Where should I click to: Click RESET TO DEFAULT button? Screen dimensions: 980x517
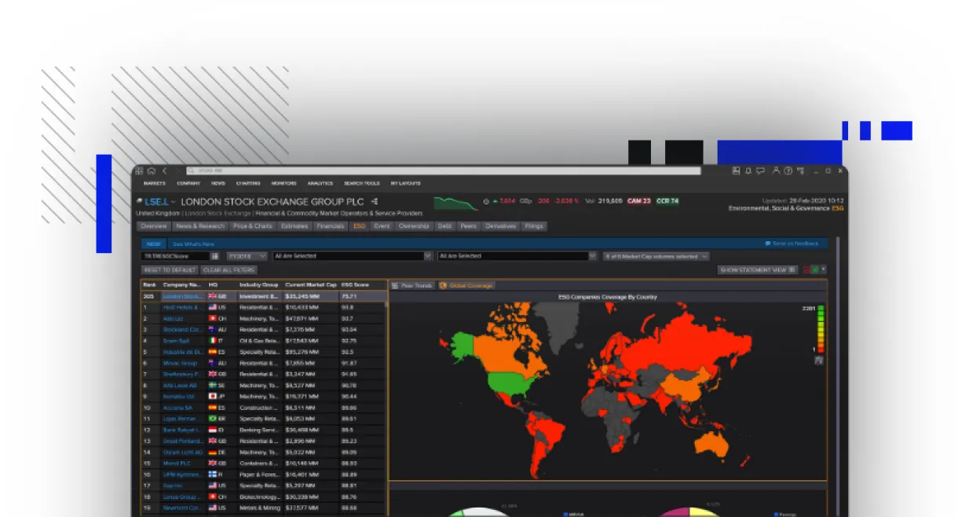(x=169, y=269)
